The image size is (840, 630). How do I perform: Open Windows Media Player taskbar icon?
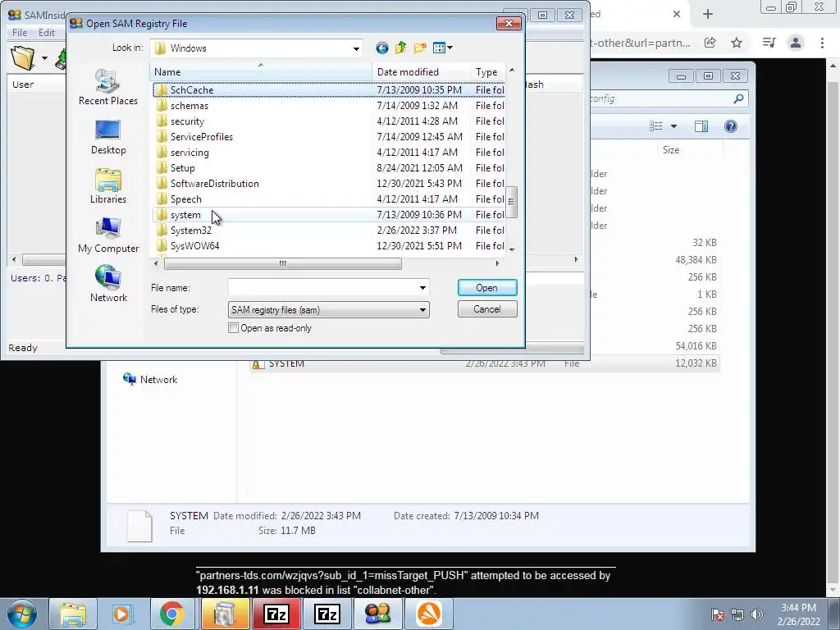[x=122, y=614]
